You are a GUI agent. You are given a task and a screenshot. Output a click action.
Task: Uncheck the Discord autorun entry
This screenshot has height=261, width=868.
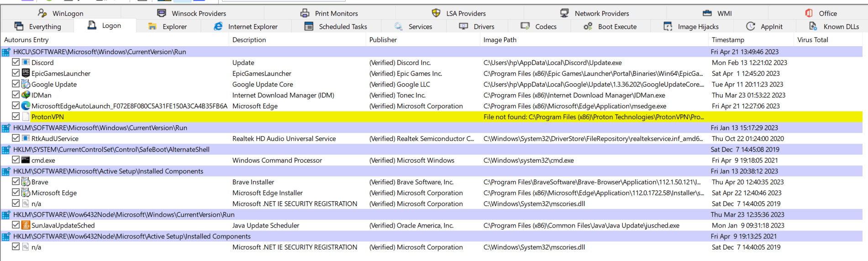pos(16,62)
